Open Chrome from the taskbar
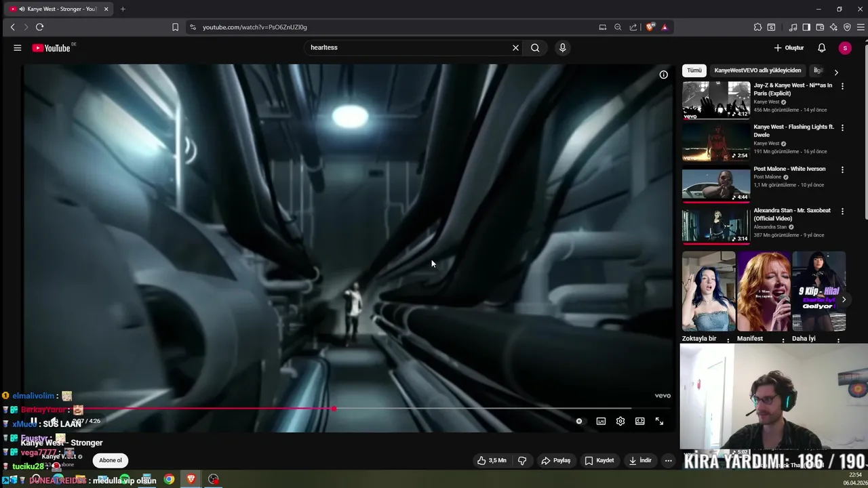Screen dimensions: 868x488 pyautogui.click(x=169, y=479)
